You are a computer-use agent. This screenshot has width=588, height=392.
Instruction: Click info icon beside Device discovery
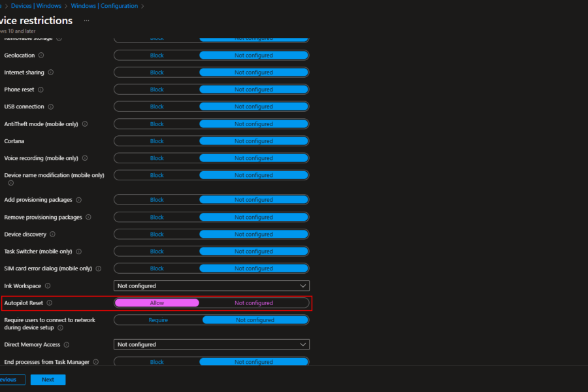click(53, 234)
